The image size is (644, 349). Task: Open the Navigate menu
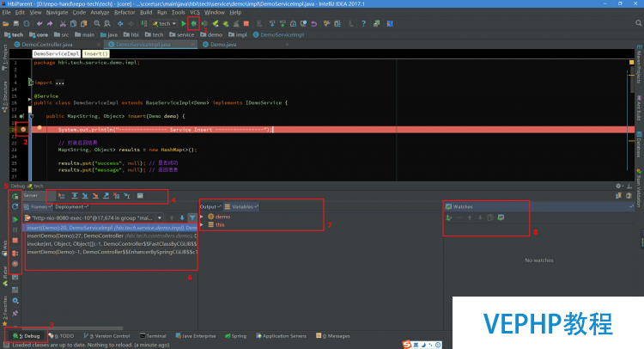coord(57,12)
